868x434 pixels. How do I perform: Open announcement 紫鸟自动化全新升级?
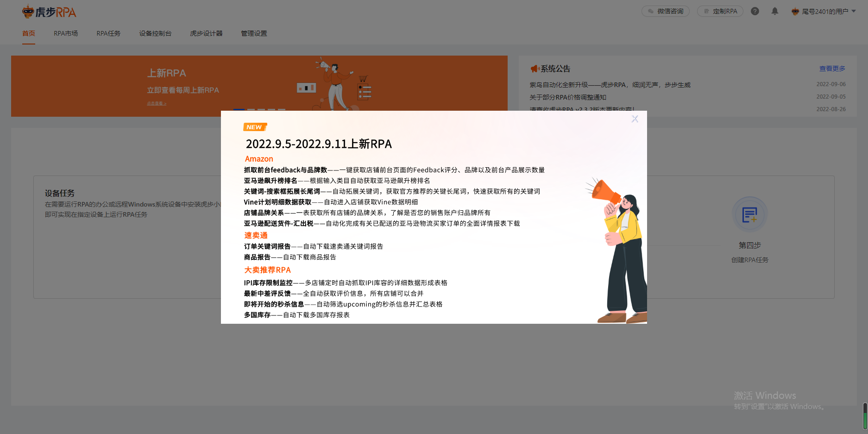(x=610, y=85)
